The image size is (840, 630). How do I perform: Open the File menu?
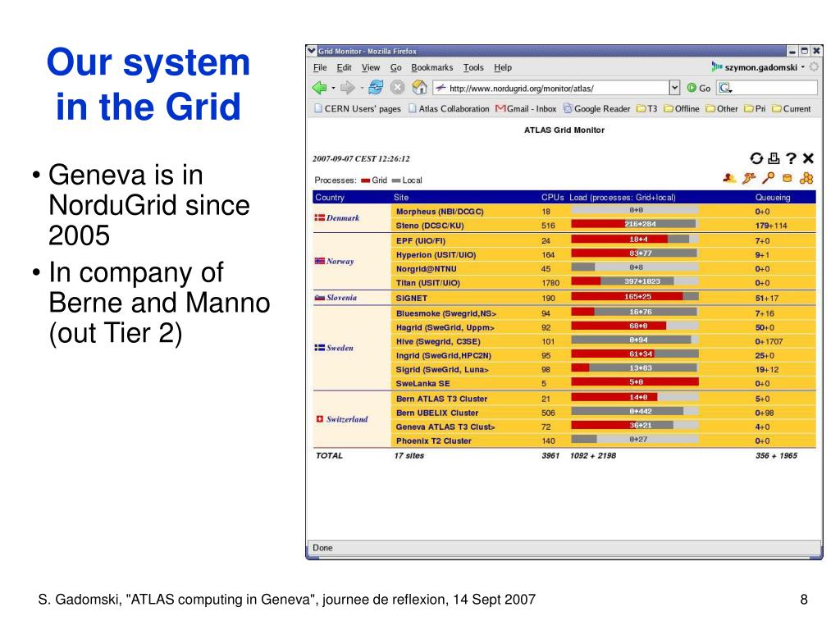tap(320, 67)
